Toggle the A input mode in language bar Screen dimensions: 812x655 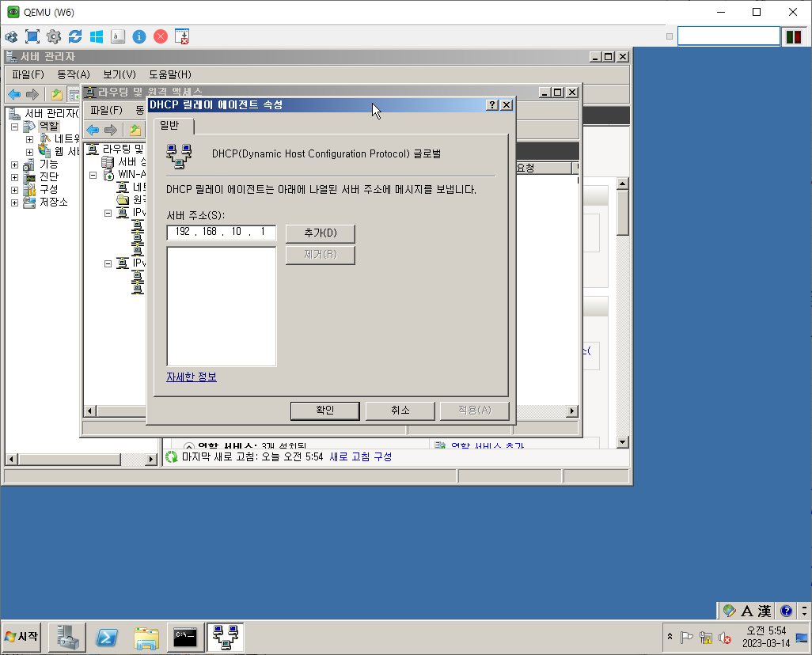pos(747,611)
